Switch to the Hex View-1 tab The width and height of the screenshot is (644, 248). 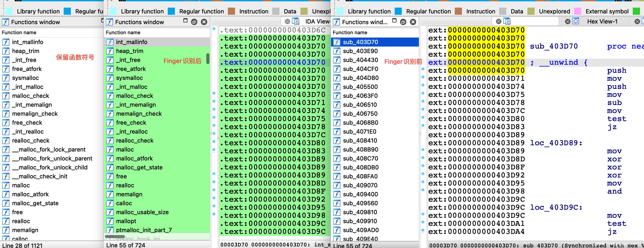(602, 21)
